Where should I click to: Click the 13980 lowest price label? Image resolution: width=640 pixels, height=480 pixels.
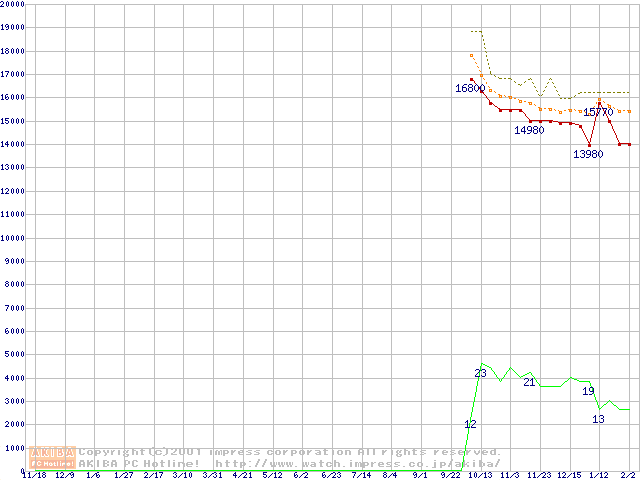(x=588, y=154)
